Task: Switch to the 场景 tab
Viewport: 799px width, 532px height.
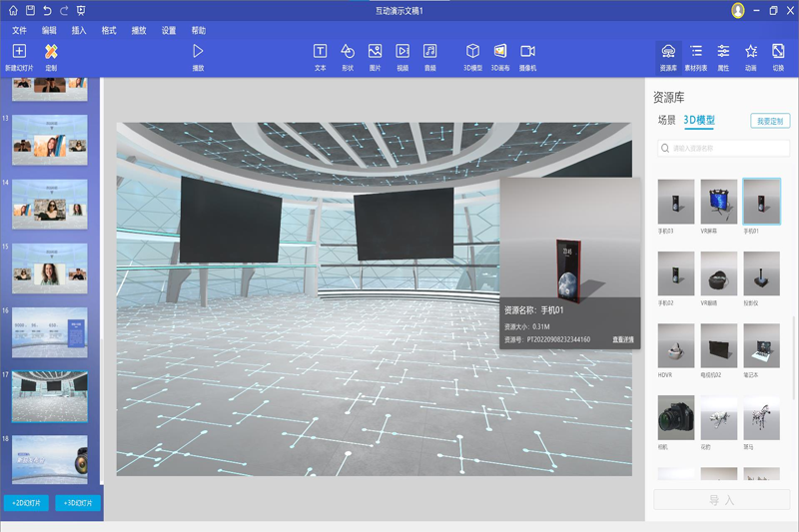Action: pyautogui.click(x=666, y=121)
